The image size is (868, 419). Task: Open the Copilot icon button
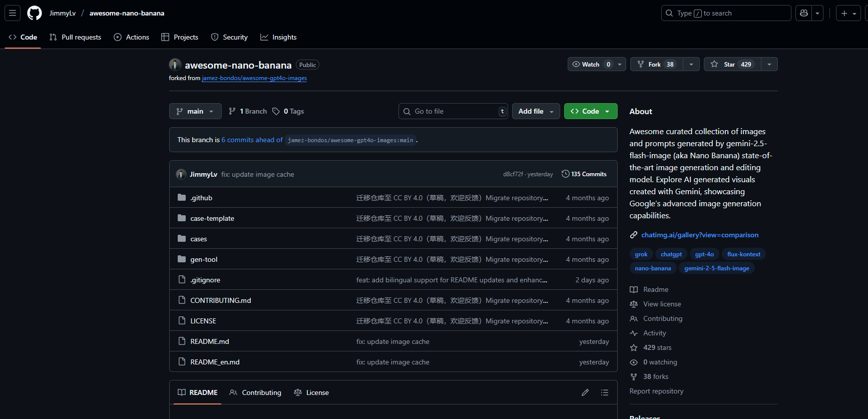tap(804, 13)
